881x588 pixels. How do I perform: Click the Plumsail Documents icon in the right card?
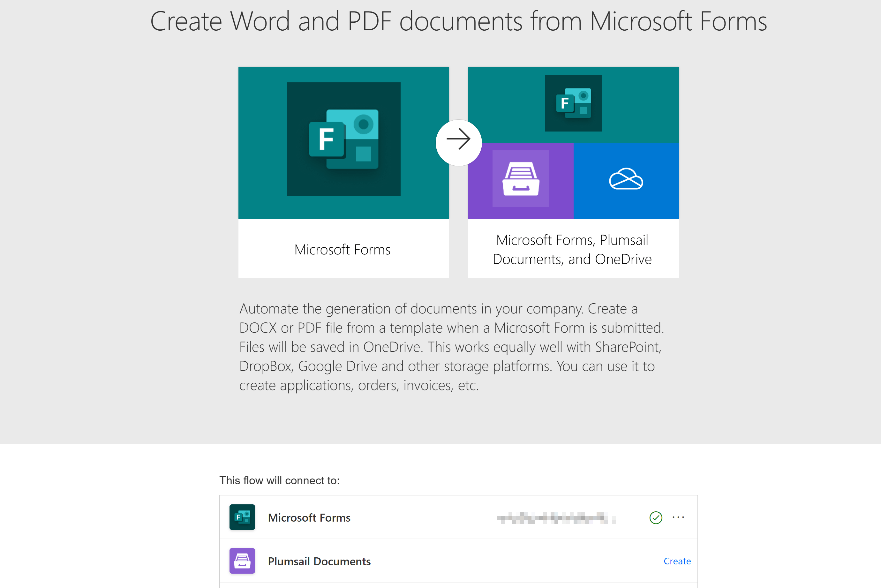coord(521,179)
